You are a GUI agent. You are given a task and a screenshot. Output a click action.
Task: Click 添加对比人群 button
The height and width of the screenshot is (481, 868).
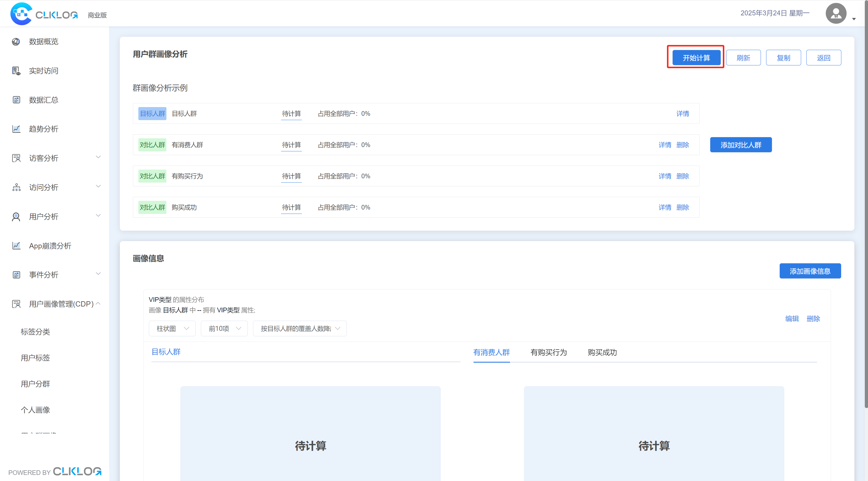click(x=741, y=145)
